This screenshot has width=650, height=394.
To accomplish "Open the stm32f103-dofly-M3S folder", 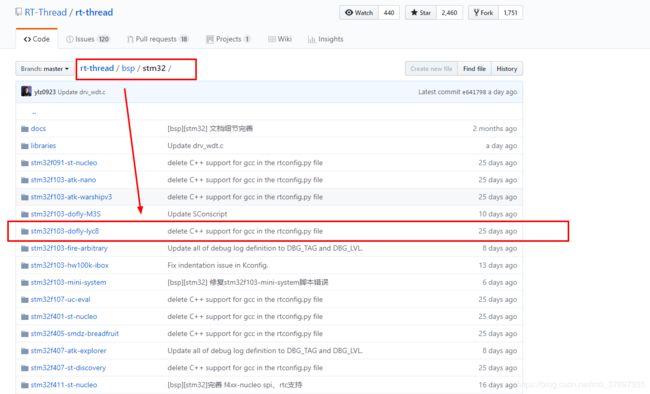I will click(65, 214).
